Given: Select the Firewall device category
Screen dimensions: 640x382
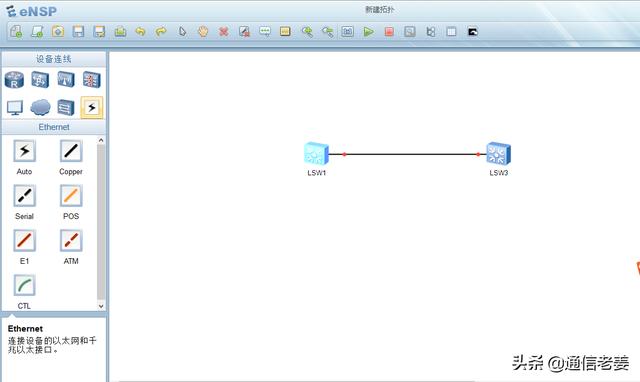Looking at the screenshot, I should pos(91,80).
